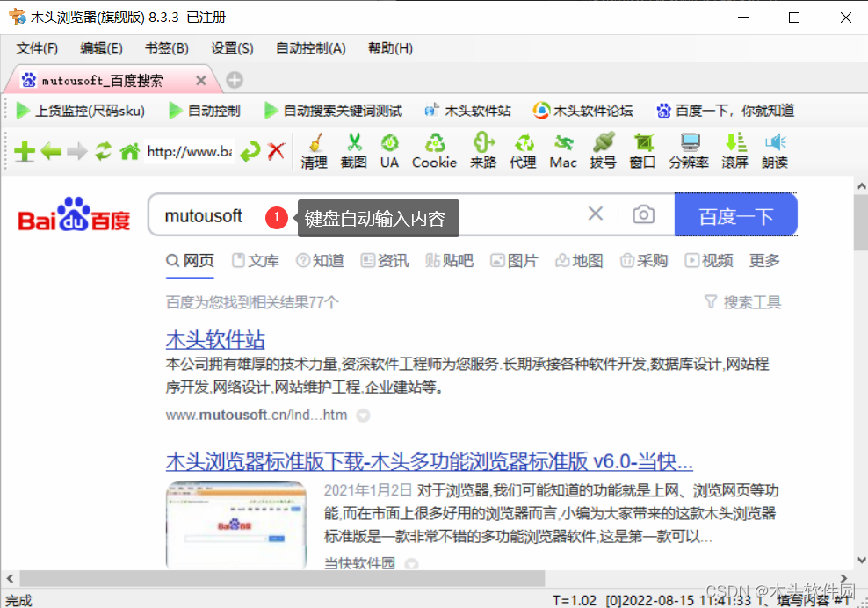The image size is (868, 608).
Task: Open 木头软件站 bookmark
Action: point(467,111)
